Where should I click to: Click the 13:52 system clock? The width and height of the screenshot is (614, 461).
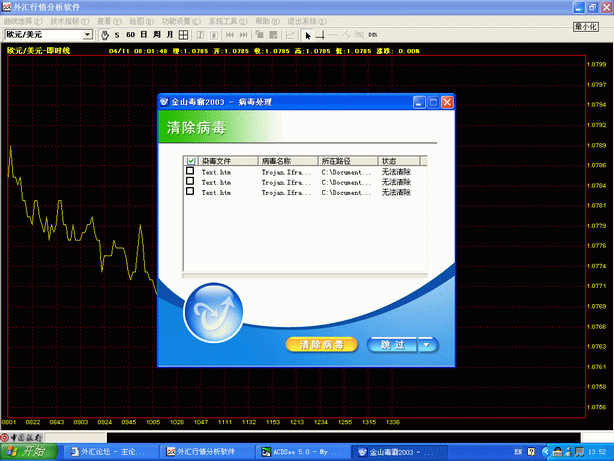pos(597,452)
